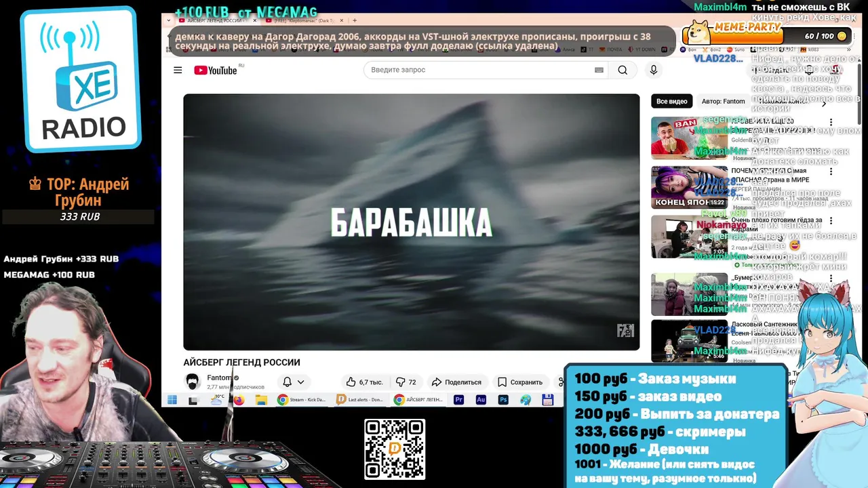Dislike the video showing 72
The width and height of the screenshot is (868, 488).
pyautogui.click(x=406, y=382)
